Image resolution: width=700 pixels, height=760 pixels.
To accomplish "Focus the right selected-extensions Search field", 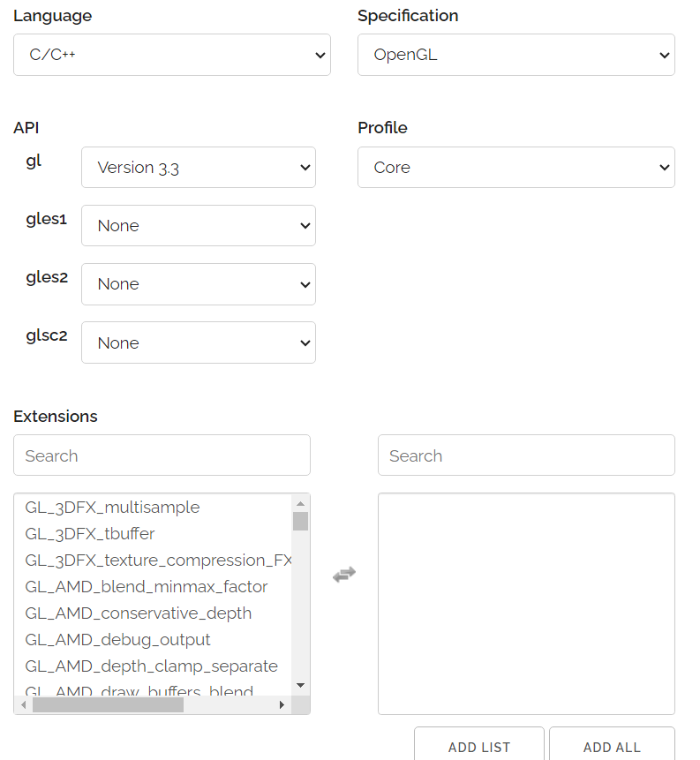I will tap(526, 455).
